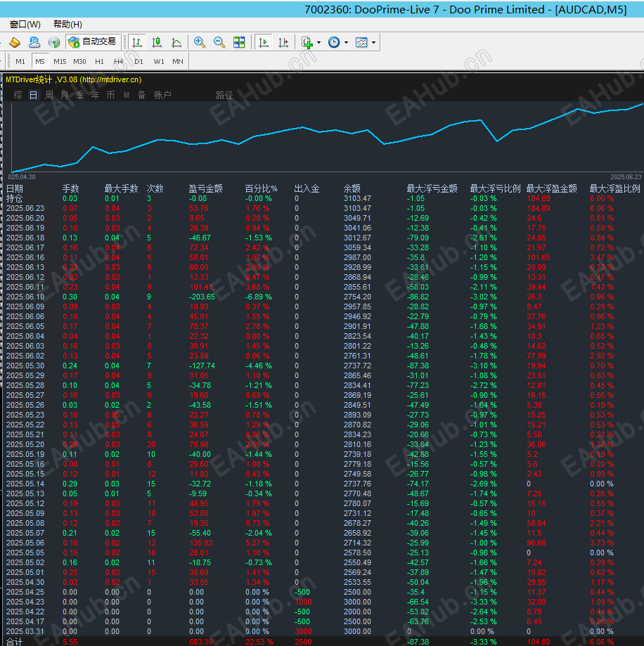The height and width of the screenshot is (646, 644).
Task: Click the signal radio waves icon
Action: [x=53, y=42]
